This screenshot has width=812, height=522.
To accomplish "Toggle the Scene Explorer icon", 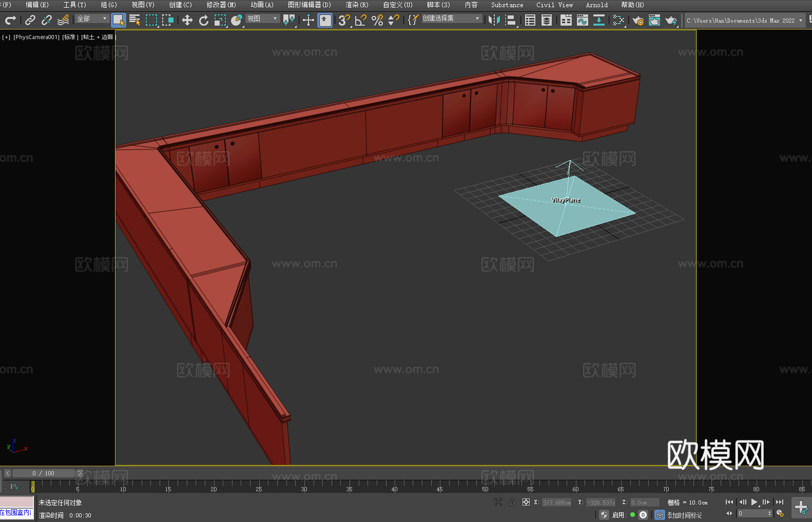I will tap(530, 20).
